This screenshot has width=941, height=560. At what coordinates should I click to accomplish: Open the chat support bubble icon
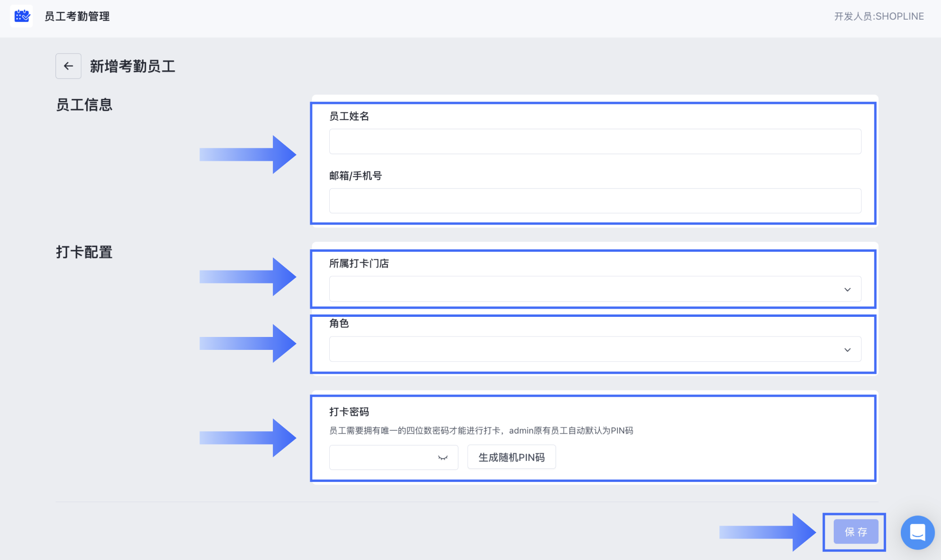917,532
